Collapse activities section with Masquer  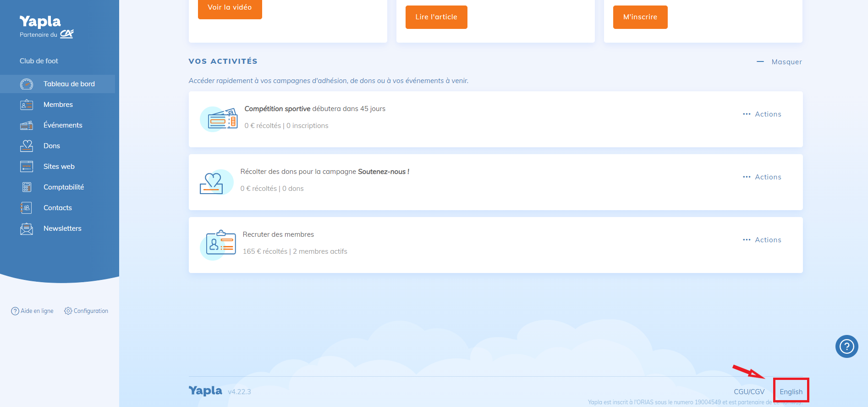779,62
